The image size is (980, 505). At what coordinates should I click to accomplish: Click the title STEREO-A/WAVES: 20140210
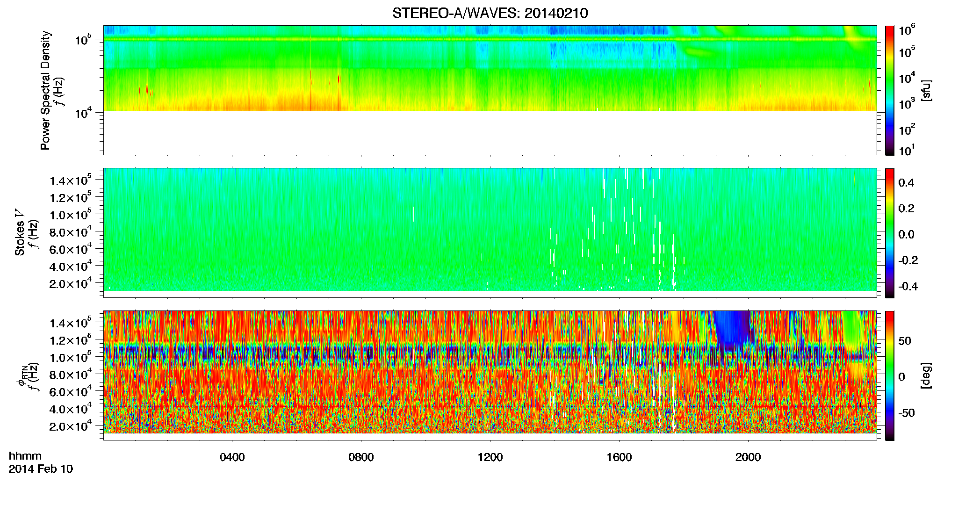(490, 13)
